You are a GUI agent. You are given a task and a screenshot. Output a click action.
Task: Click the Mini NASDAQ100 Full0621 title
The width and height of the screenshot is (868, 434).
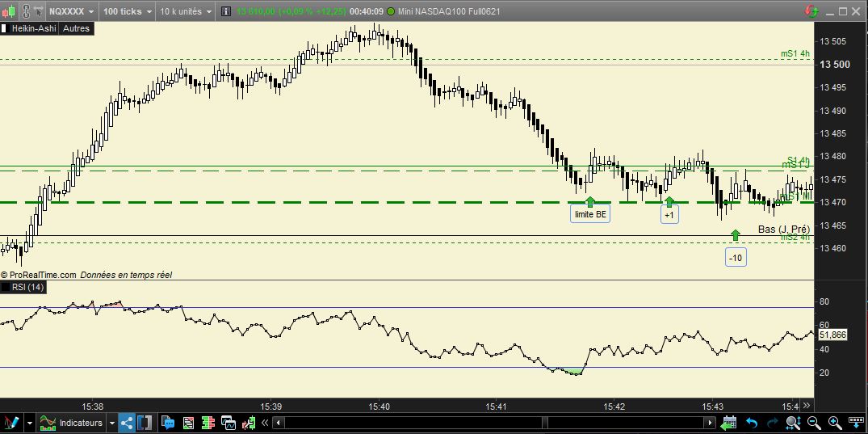pyautogui.click(x=449, y=11)
